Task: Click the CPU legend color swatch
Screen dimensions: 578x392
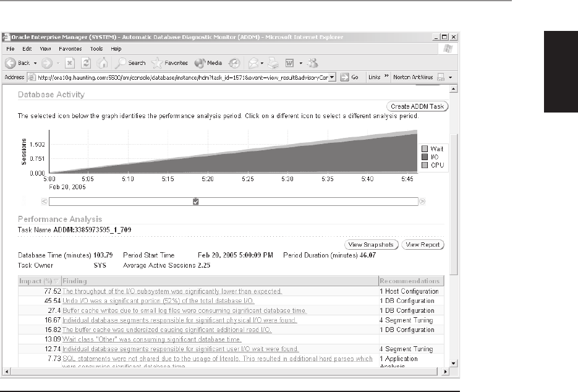Action: click(x=425, y=165)
